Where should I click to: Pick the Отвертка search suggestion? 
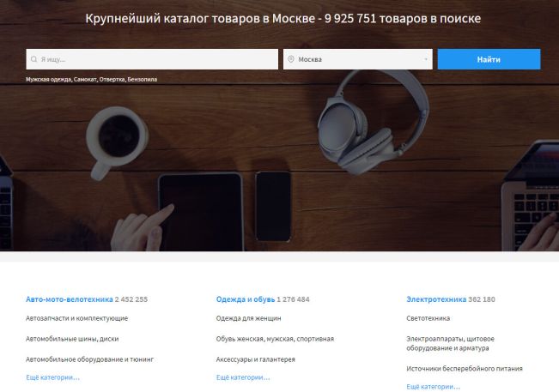[112, 80]
